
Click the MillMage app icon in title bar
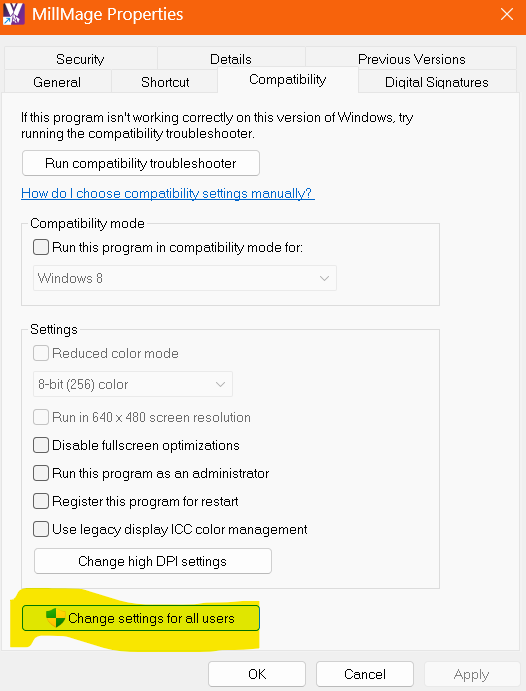pos(13,14)
